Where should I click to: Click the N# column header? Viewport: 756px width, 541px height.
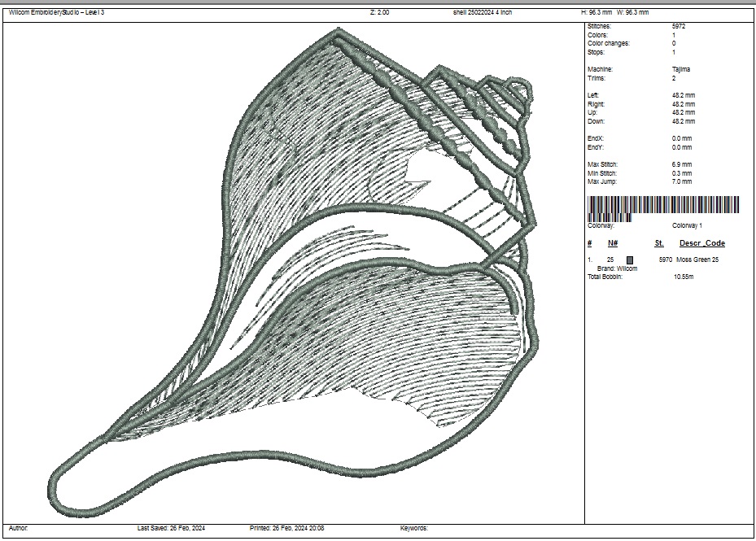pyautogui.click(x=613, y=243)
